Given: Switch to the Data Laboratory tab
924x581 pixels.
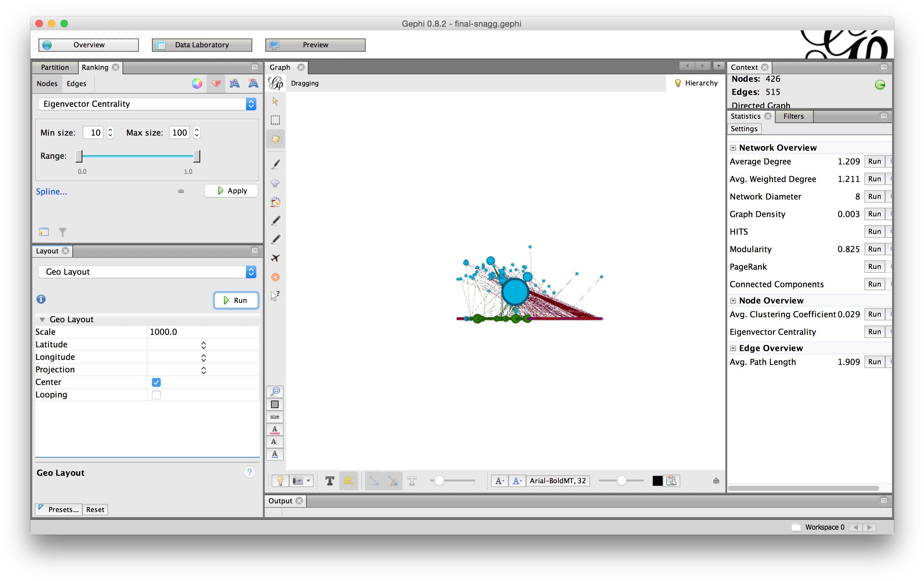Looking at the screenshot, I should tap(201, 44).
